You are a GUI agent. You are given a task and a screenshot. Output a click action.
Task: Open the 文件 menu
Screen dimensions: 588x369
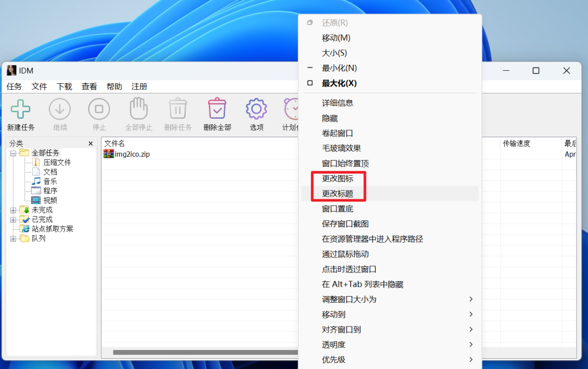click(x=39, y=87)
